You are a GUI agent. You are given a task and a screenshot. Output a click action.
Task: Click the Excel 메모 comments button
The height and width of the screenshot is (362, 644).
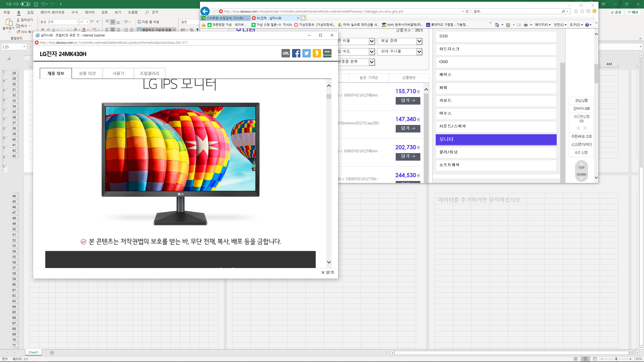(633, 12)
